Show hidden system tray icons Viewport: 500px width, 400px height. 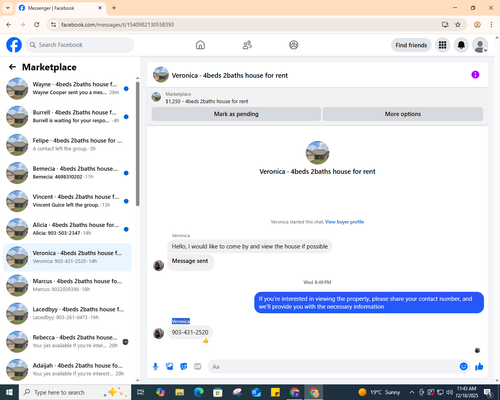pos(412,392)
